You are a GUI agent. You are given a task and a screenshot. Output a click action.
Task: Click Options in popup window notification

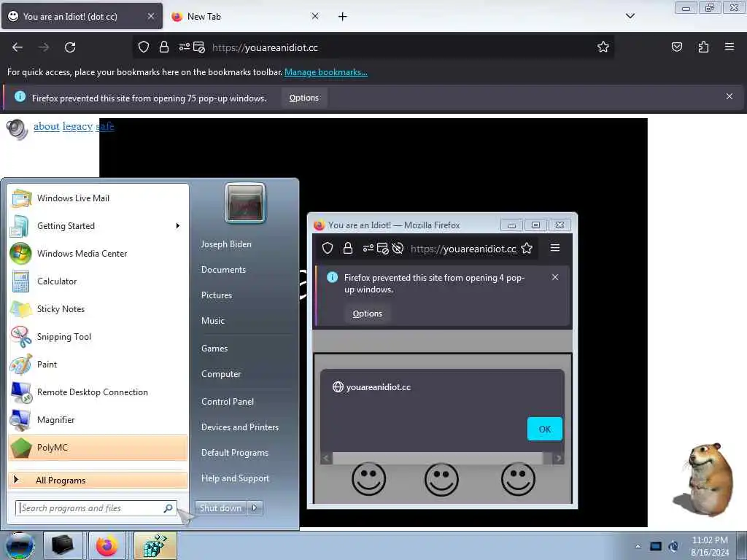368,314
